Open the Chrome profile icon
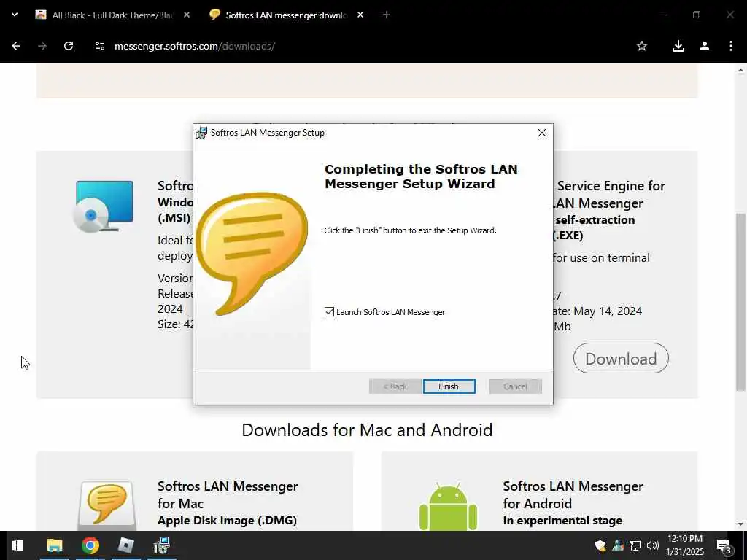The image size is (747, 560). click(x=705, y=46)
